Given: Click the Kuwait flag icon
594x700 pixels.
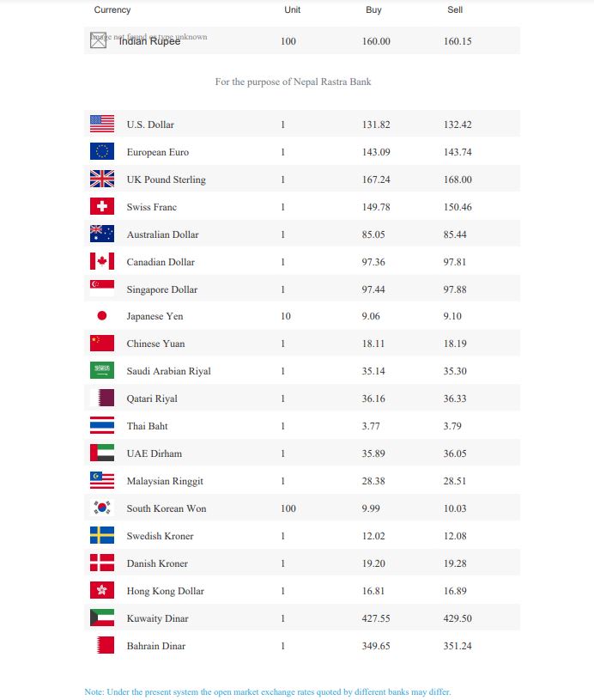Looking at the screenshot, I should [102, 618].
